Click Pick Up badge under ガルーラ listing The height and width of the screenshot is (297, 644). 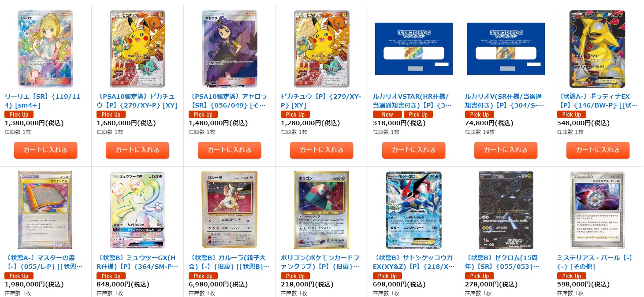click(x=203, y=275)
